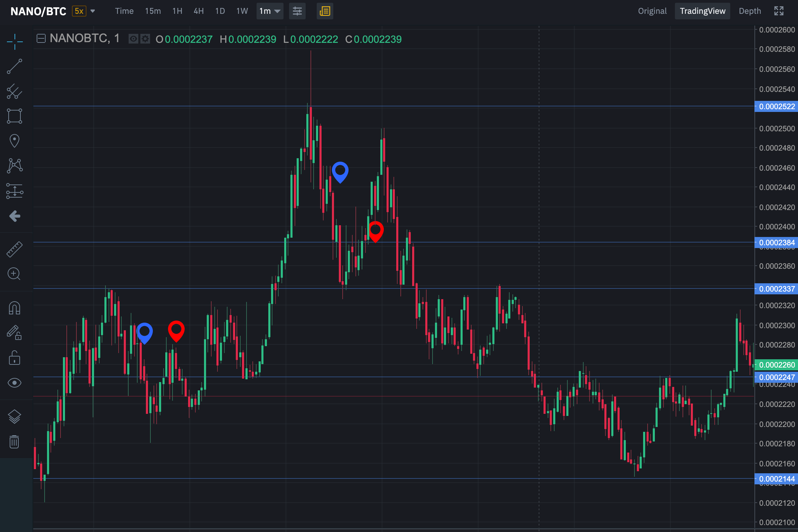The image size is (798, 532).
Task: Hide all drawings with eye icon
Action: point(15,383)
